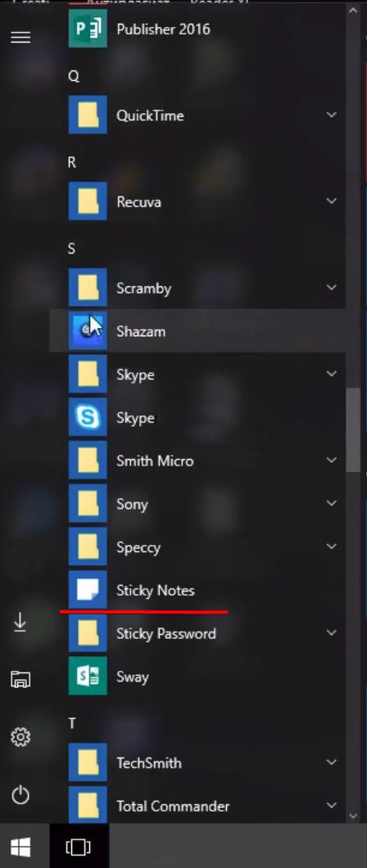Click the scrollbar up arrow
Image resolution: width=367 pixels, height=868 pixels.
click(x=353, y=10)
